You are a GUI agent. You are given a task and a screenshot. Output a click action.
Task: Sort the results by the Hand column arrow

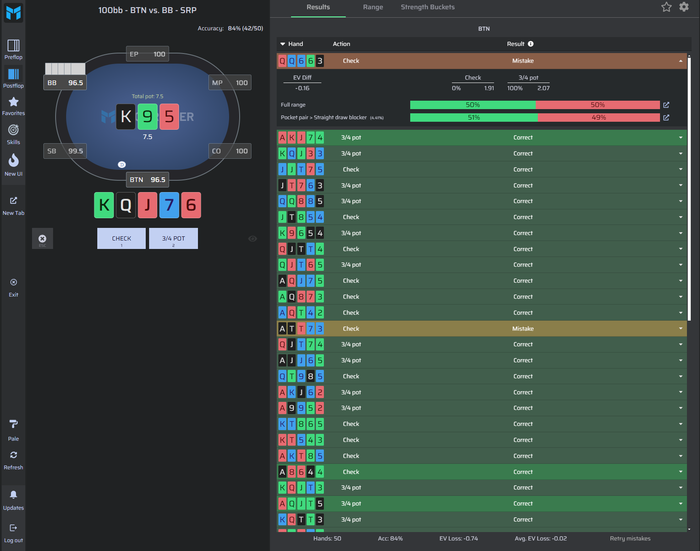tap(283, 44)
